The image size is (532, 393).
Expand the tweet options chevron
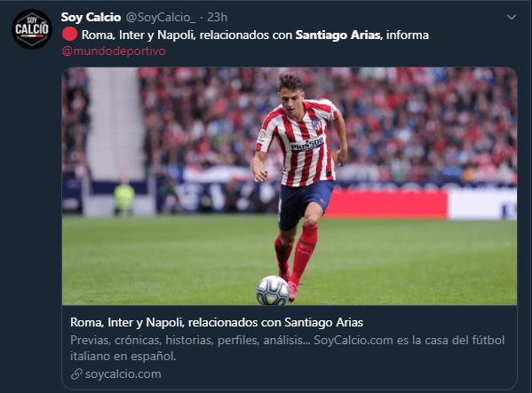(x=512, y=17)
